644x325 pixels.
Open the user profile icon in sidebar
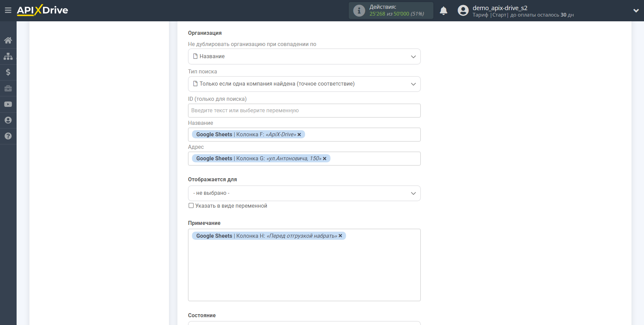8,120
